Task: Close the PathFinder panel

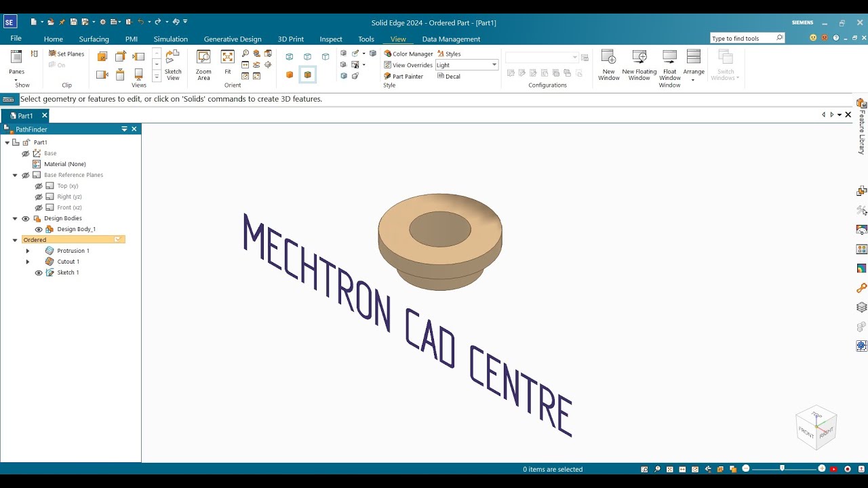Action: point(134,129)
